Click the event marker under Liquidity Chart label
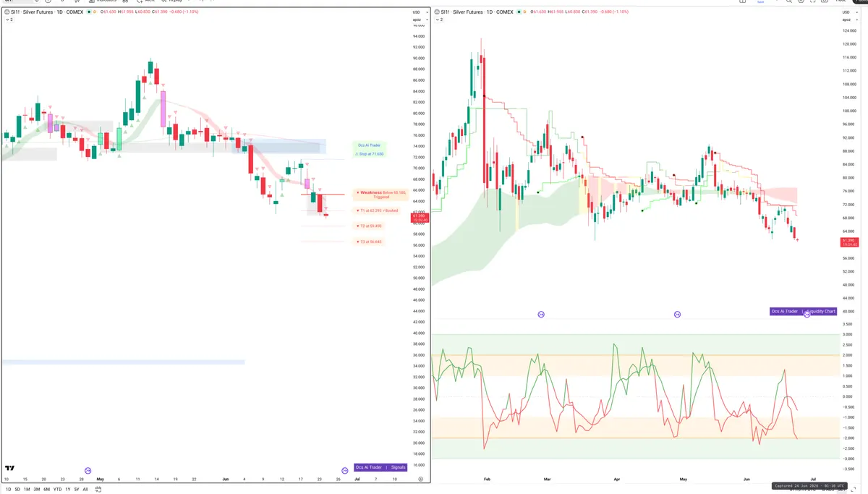The width and height of the screenshot is (868, 494). point(807,315)
